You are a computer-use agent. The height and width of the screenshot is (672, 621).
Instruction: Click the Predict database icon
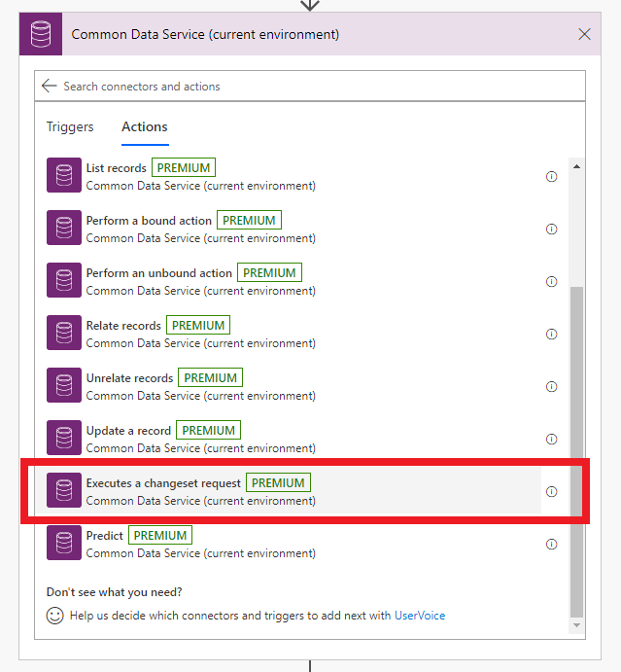pyautogui.click(x=64, y=543)
